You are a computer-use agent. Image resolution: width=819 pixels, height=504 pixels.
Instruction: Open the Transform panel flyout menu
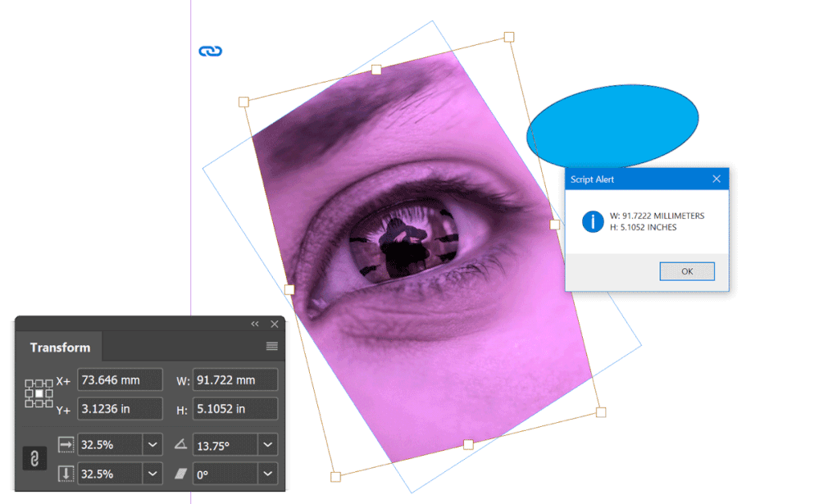point(271,347)
